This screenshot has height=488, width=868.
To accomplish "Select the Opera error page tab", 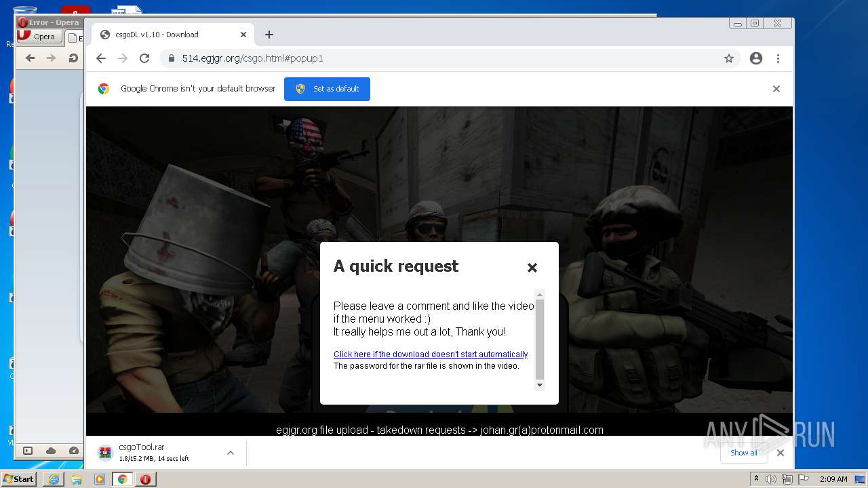I will click(75, 38).
